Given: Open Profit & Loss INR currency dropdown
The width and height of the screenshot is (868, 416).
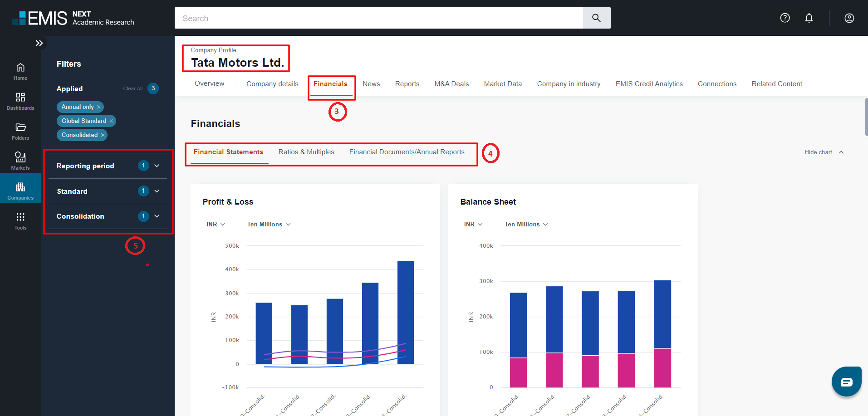Looking at the screenshot, I should [x=216, y=224].
